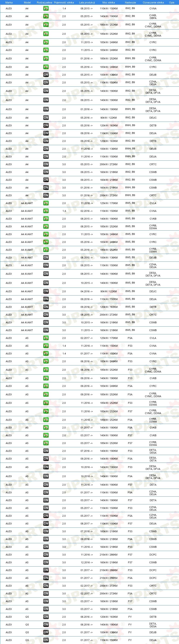Click diesel ON icon in Q5 06.2016 120kW DETB row
The image size is (179, 644).
(46, 617)
